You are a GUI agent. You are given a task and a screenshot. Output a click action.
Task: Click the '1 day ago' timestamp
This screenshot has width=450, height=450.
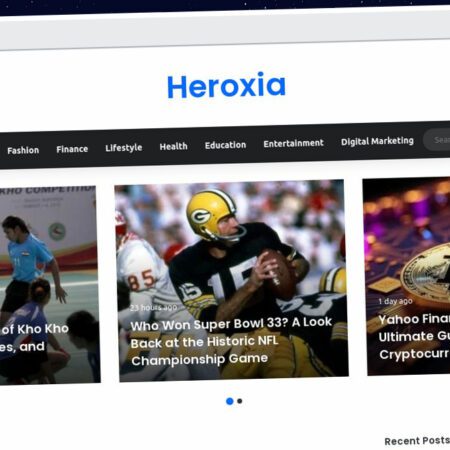coord(395,301)
